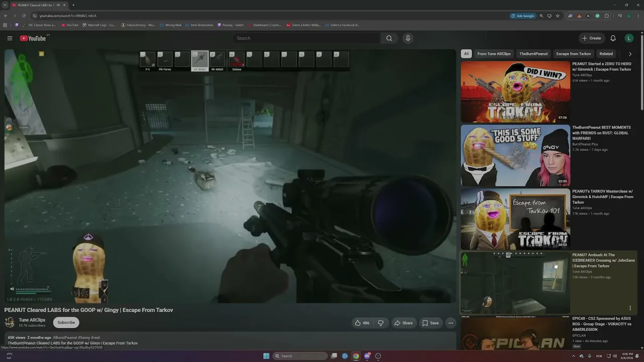644x362 pixels.
Task: Open Chrome from the taskbar
Action: click(x=356, y=356)
